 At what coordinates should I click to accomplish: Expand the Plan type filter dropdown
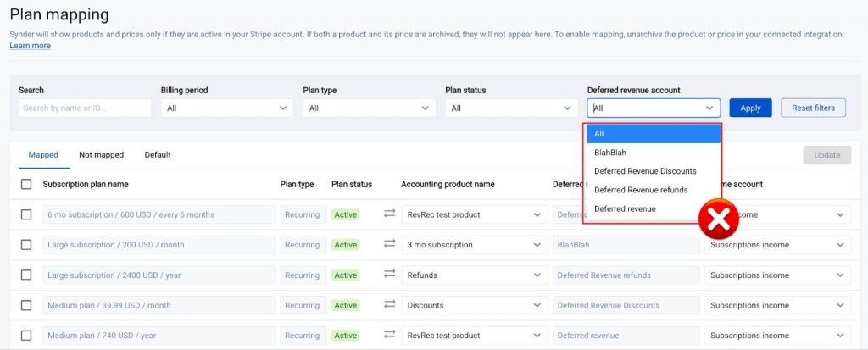pyautogui.click(x=369, y=108)
